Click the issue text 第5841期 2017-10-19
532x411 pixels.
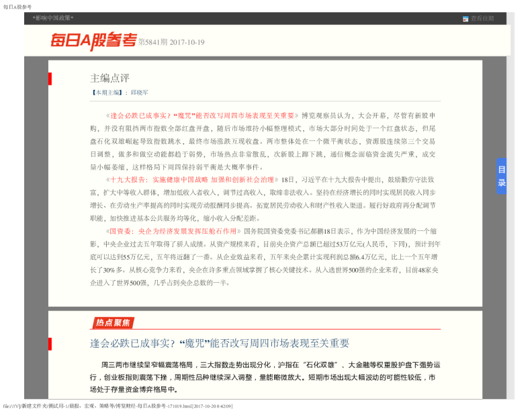pyautogui.click(x=171, y=42)
